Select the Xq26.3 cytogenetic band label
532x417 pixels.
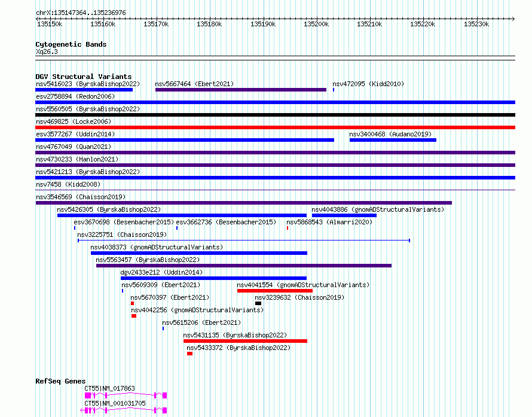47,51
